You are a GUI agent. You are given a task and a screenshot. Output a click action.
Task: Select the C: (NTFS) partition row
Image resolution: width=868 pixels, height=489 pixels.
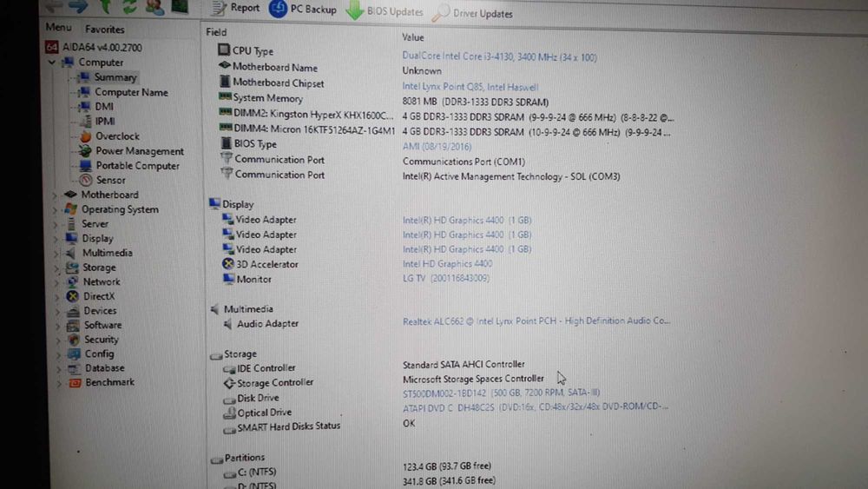tap(250, 472)
